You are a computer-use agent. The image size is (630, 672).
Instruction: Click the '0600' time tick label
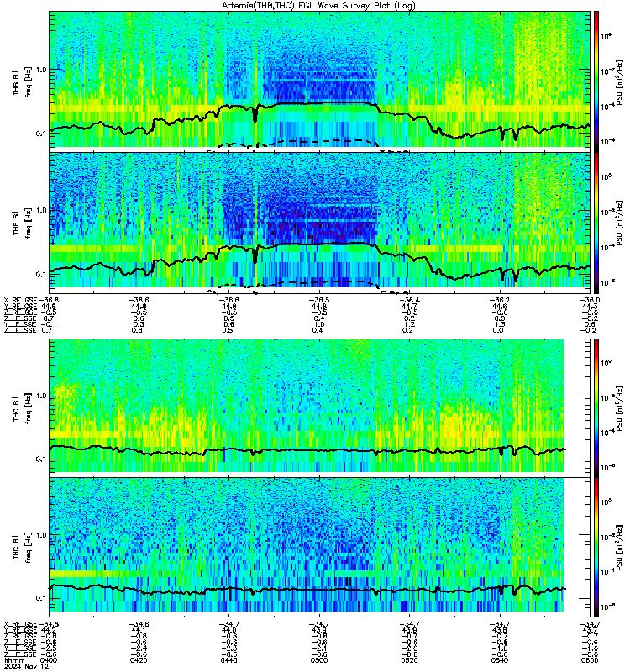click(x=591, y=660)
